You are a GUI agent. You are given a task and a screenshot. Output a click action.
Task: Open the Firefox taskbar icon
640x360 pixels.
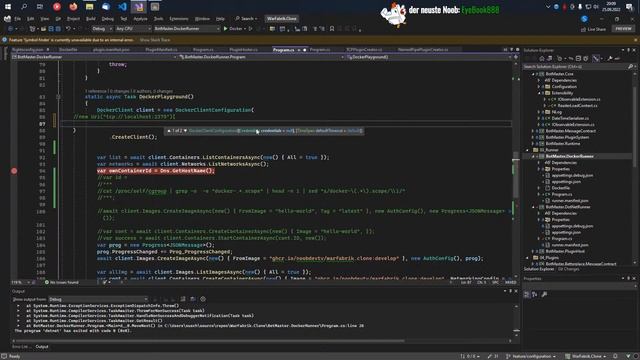tap(73, 7)
